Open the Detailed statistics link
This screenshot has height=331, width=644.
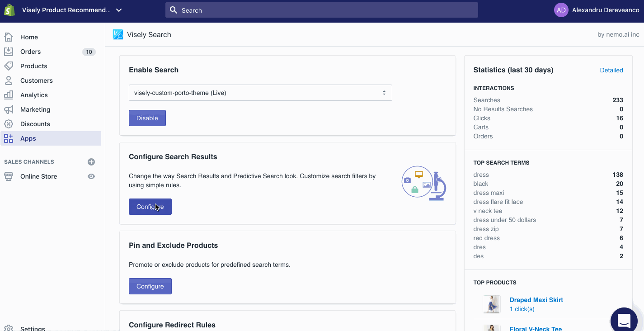click(611, 70)
